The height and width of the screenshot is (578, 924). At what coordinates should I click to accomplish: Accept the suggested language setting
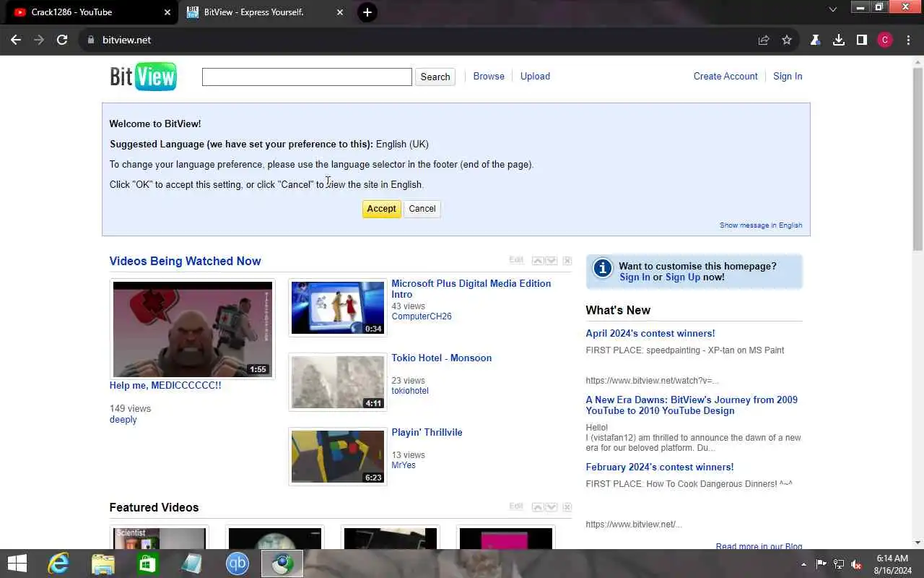[381, 209]
